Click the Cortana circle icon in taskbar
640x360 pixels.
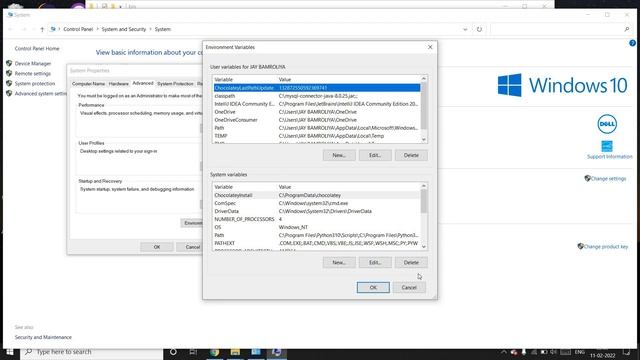(x=173, y=352)
